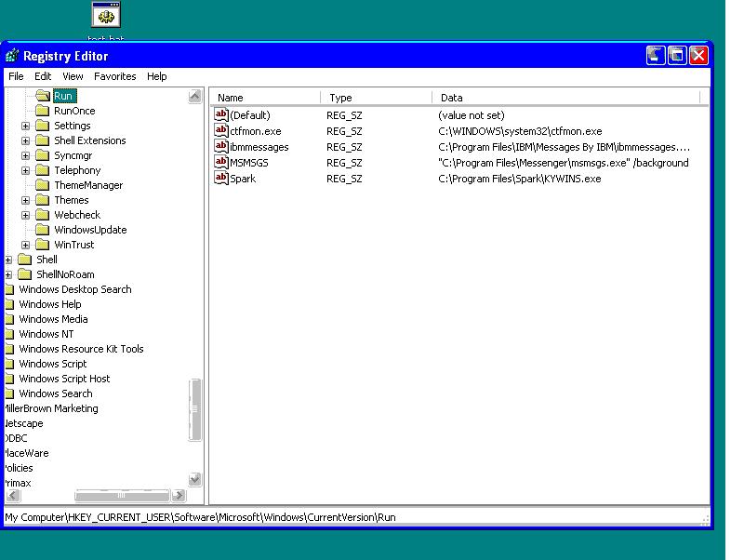
Task: Expand the Themes key
Action: 26,200
